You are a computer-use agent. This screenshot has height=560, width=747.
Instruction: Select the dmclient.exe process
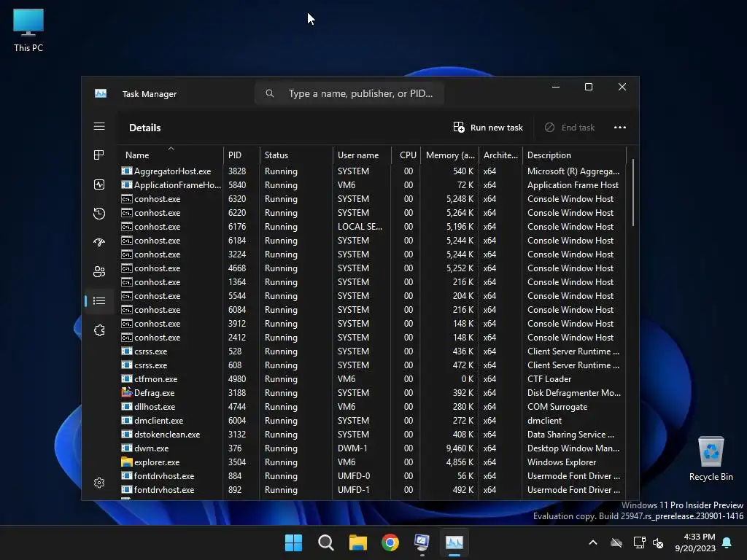click(371, 421)
